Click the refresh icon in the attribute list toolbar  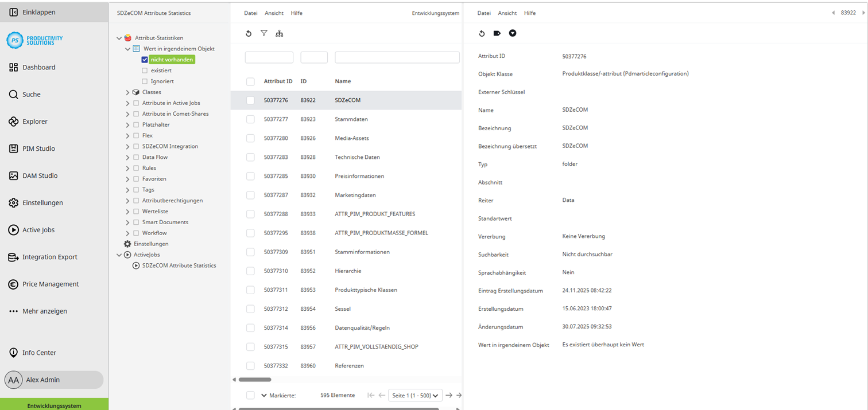tap(248, 33)
